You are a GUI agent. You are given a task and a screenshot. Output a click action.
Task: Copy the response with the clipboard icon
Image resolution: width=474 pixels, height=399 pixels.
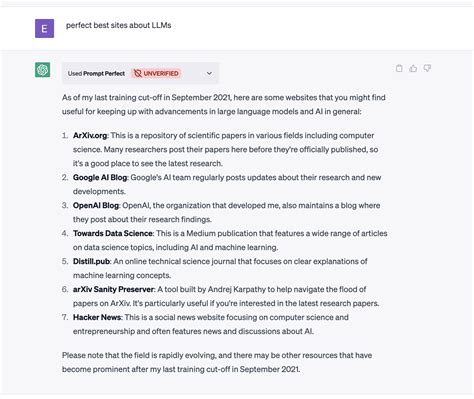(x=399, y=68)
